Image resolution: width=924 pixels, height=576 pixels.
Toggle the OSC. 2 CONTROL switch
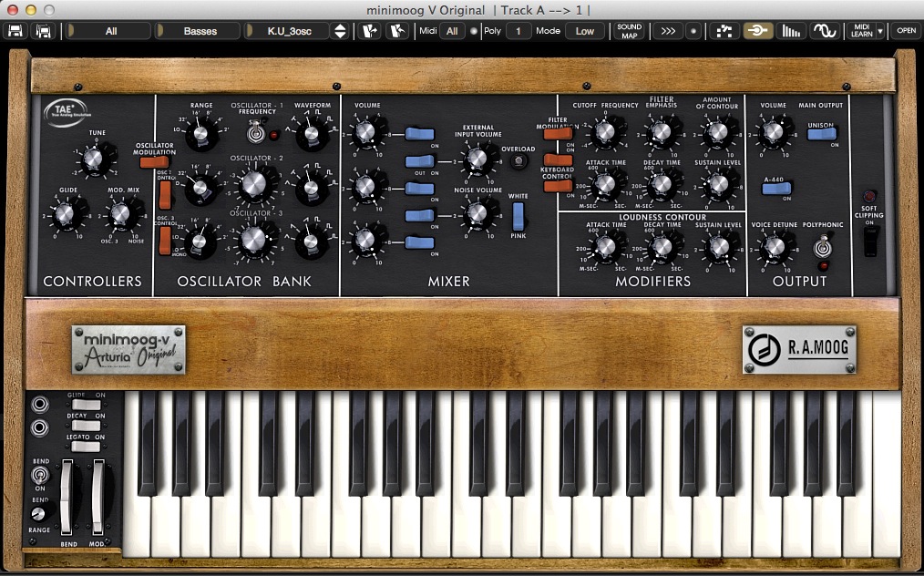click(x=165, y=195)
